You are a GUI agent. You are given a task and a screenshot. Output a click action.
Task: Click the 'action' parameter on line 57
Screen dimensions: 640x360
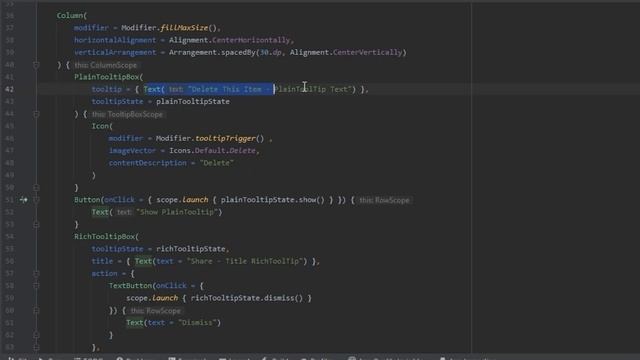coord(104,273)
